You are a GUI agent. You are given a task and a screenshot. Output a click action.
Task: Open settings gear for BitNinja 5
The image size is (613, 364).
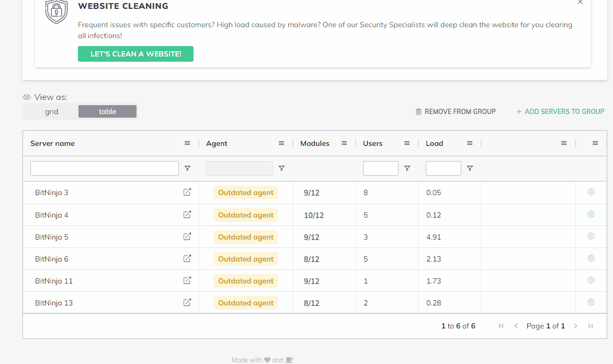tap(591, 236)
